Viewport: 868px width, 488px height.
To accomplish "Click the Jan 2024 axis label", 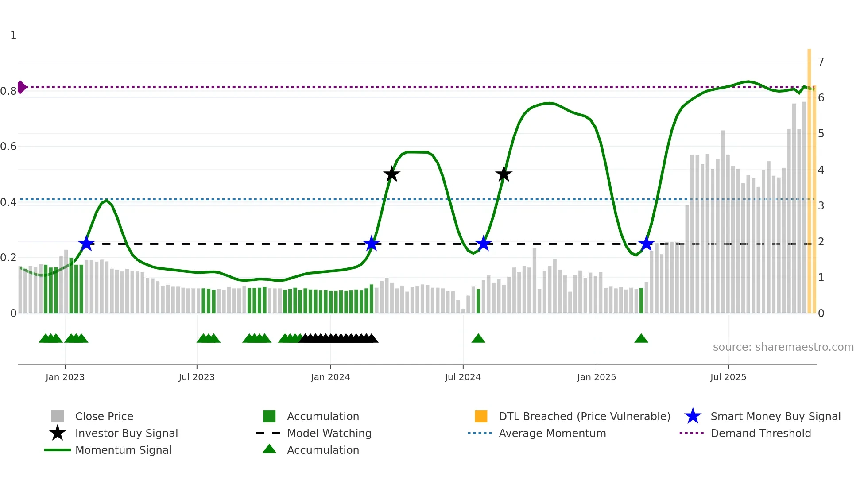I will coord(330,377).
